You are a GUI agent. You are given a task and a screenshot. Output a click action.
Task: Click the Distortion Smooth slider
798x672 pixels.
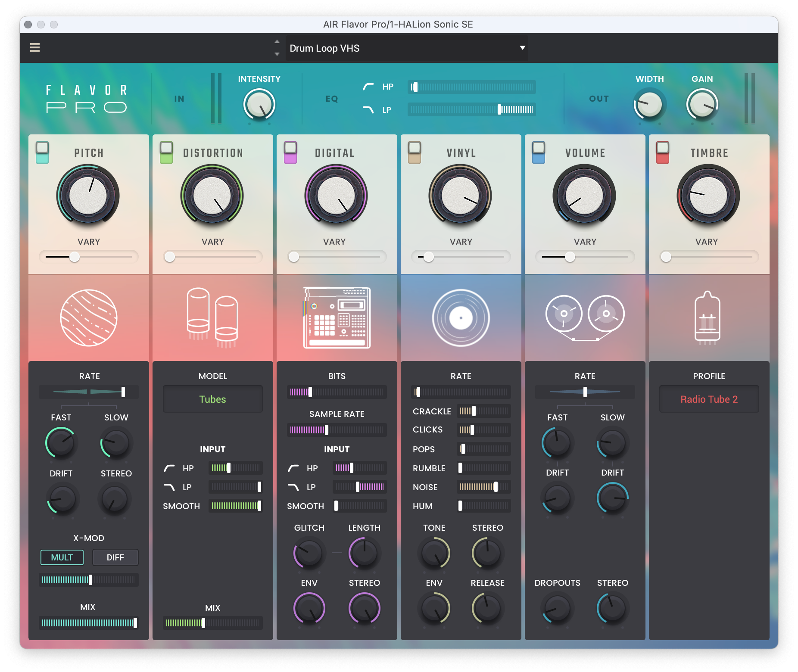[236, 506]
